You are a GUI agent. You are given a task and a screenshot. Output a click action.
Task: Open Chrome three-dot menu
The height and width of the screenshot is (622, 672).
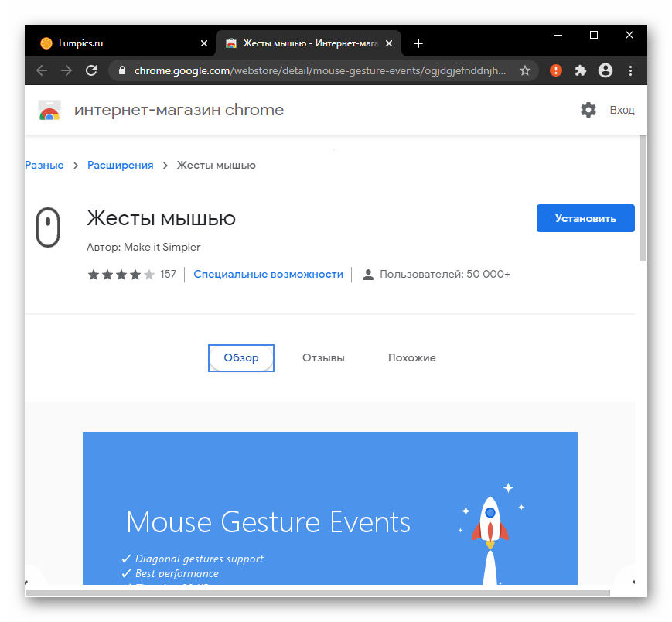point(630,70)
